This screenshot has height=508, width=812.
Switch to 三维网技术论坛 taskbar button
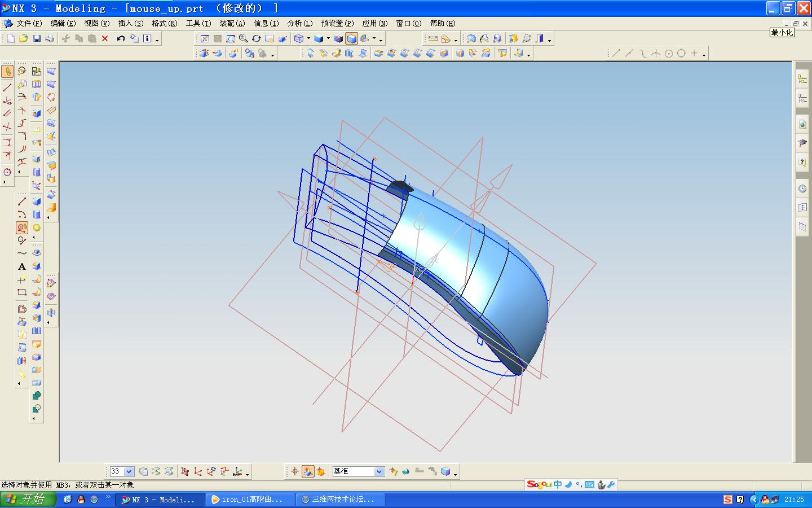pos(341,500)
